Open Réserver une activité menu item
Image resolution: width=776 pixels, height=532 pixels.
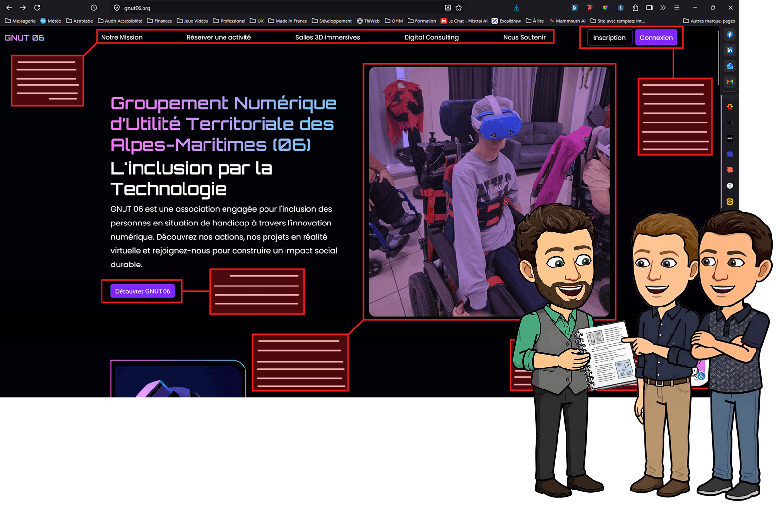(219, 37)
